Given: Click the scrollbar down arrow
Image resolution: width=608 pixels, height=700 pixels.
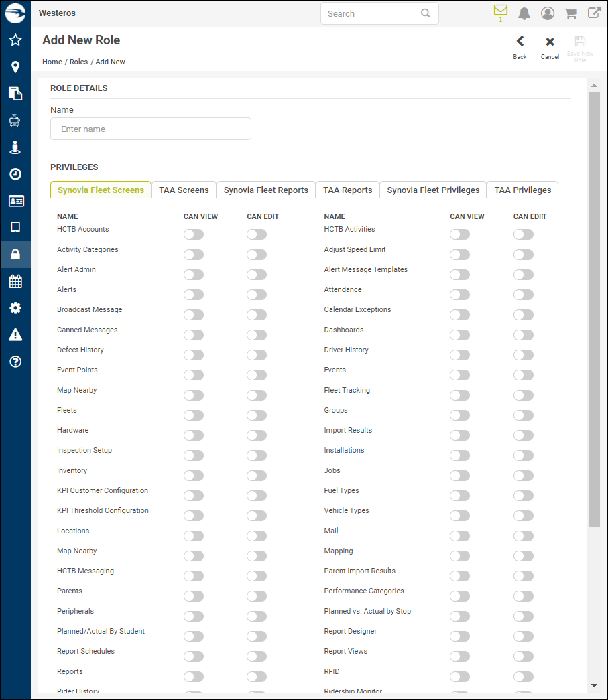Looking at the screenshot, I should tap(594, 685).
